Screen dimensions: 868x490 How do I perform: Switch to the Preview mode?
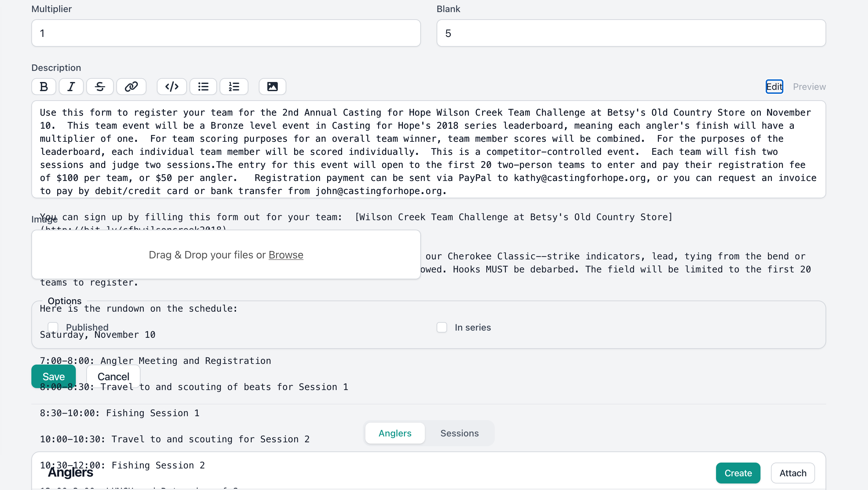tap(809, 87)
